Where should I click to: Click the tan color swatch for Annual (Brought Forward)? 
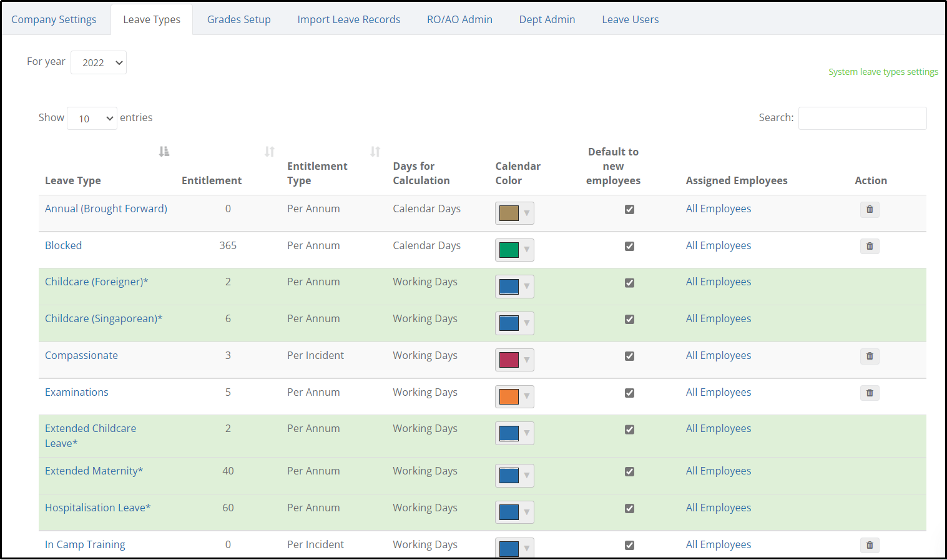pos(509,214)
